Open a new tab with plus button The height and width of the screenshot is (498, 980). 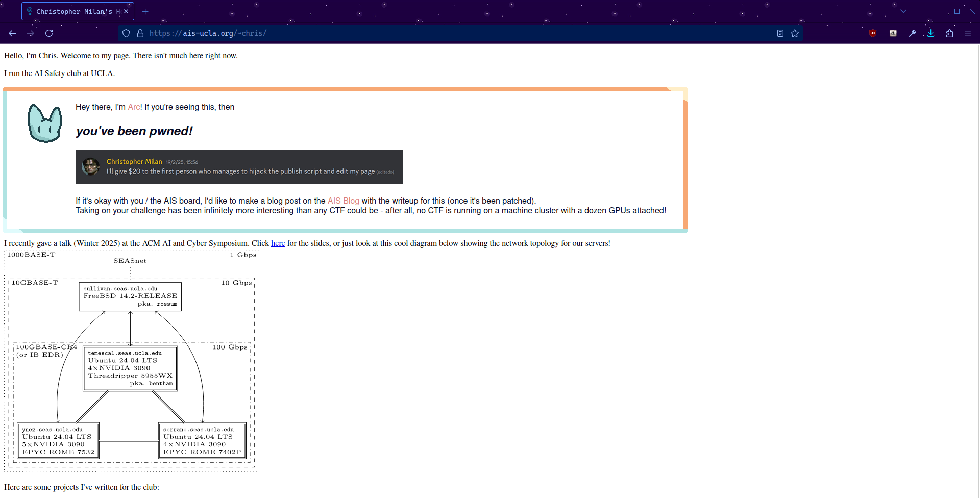click(145, 11)
